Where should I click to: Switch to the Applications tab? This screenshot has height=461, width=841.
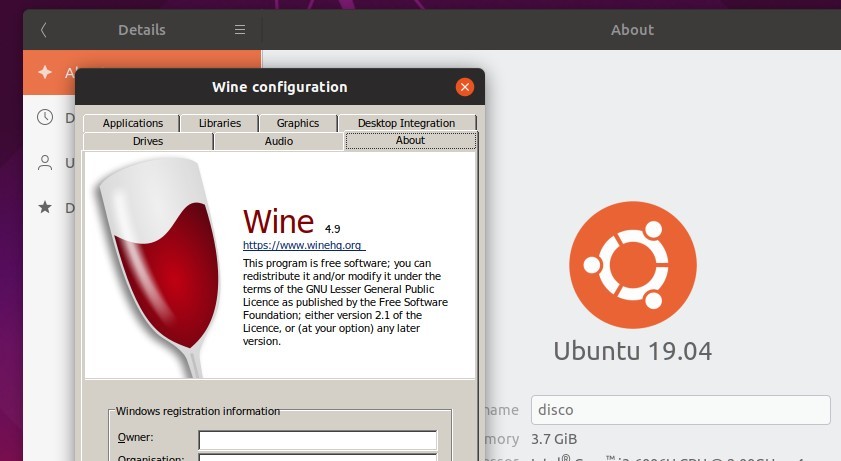(132, 123)
